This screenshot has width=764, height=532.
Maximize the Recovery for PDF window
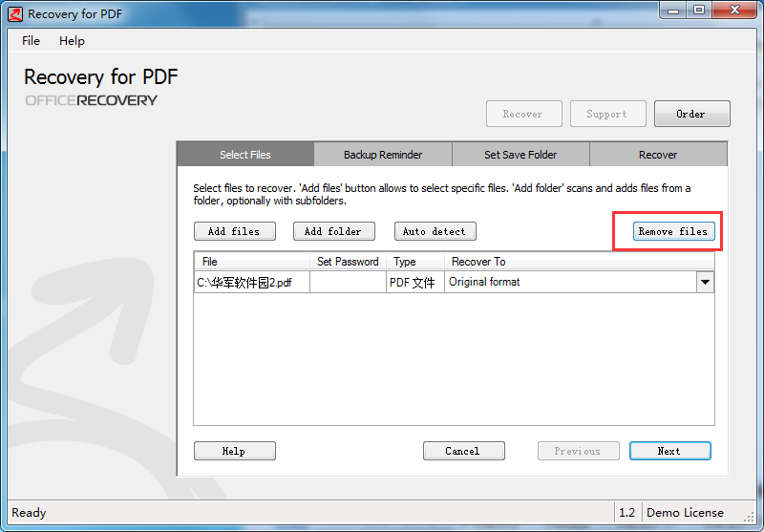(x=699, y=11)
